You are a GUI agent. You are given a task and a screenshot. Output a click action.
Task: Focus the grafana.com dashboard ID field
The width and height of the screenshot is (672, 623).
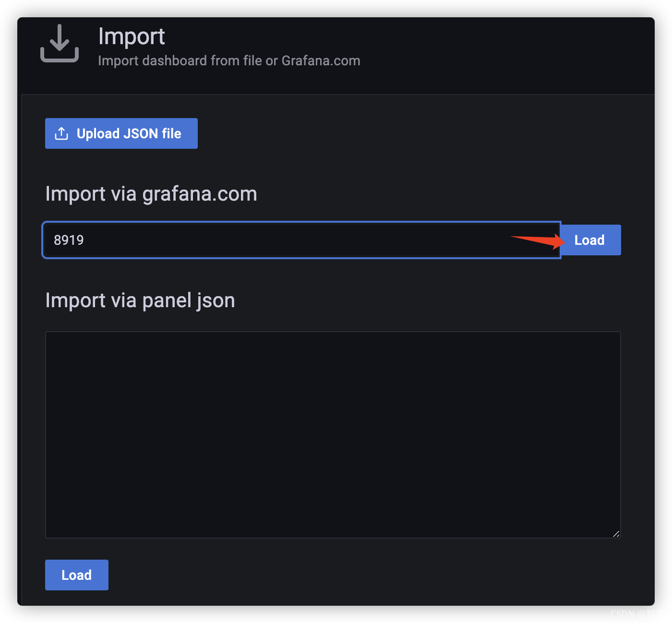pos(301,240)
